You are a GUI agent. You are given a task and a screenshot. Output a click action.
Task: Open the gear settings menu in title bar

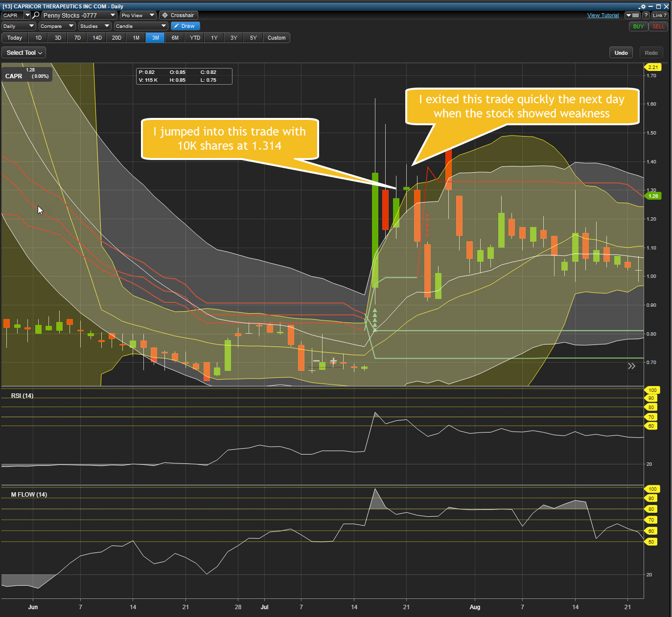[x=642, y=6]
